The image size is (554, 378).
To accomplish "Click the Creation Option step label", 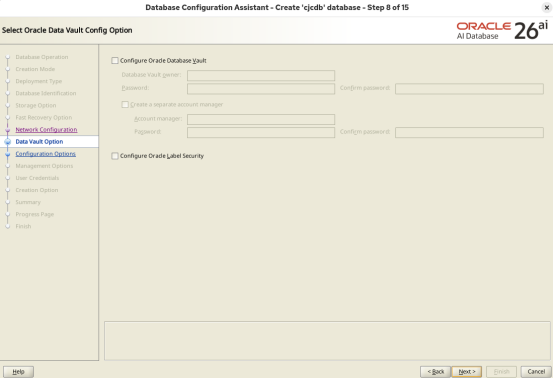I will [37, 190].
